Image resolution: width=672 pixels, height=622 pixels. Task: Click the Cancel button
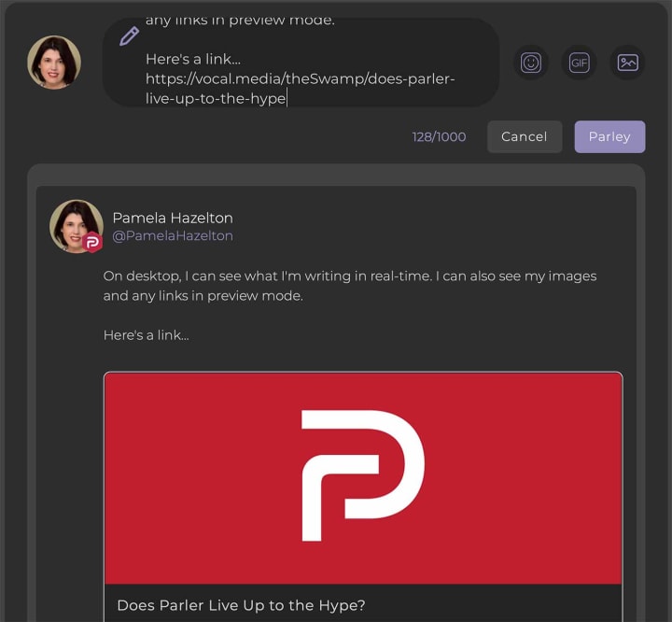(525, 137)
